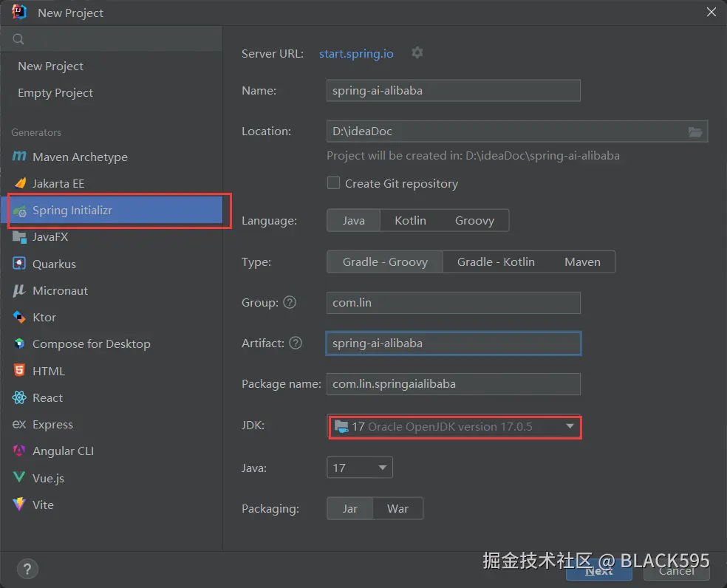Click the Spring Initializr label text
The height and width of the screenshot is (588, 727).
point(72,211)
